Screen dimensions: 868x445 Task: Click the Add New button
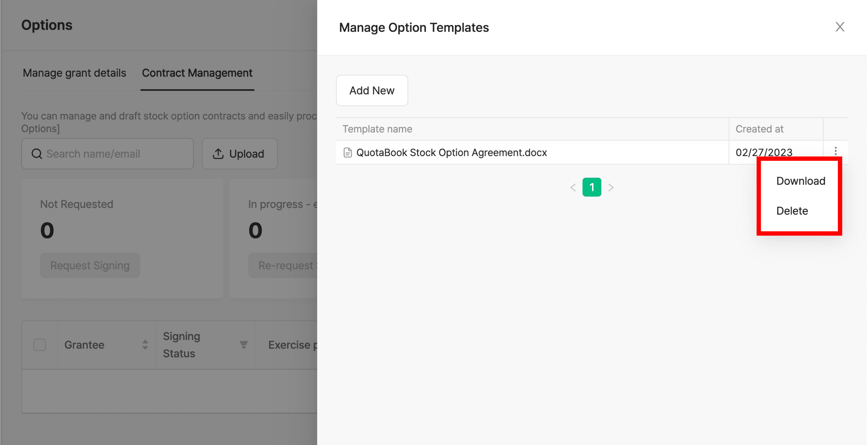tap(372, 90)
